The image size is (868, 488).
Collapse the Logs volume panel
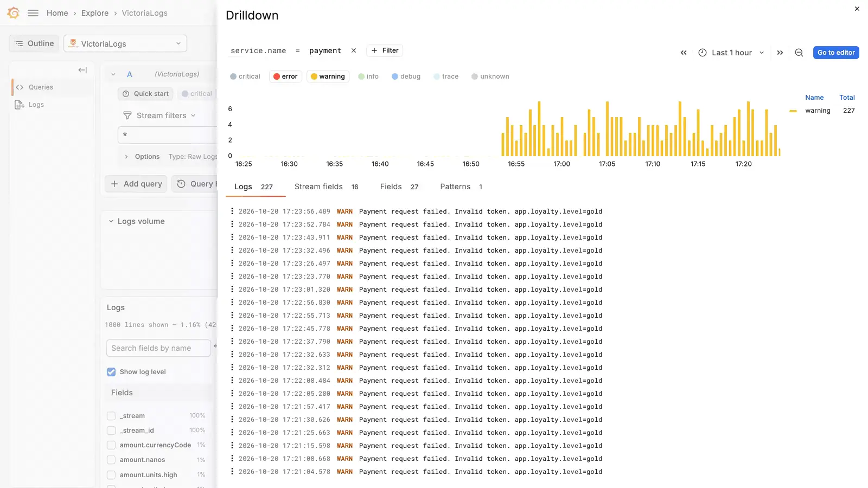pyautogui.click(x=111, y=221)
